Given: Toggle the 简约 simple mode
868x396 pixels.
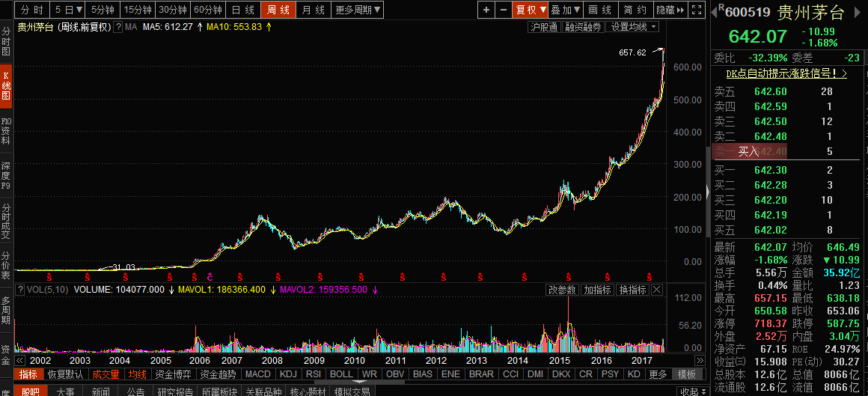Looking at the screenshot, I should [x=635, y=10].
